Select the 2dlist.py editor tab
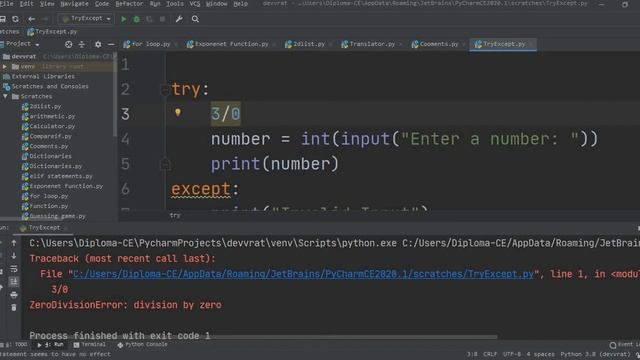Viewport: 640px width, 360px height. [308, 44]
